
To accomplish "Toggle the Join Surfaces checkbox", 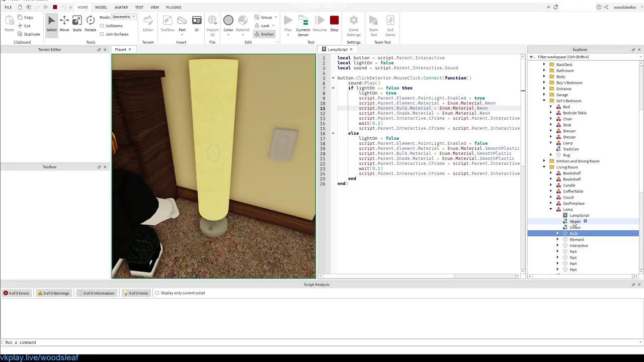I will [x=102, y=34].
